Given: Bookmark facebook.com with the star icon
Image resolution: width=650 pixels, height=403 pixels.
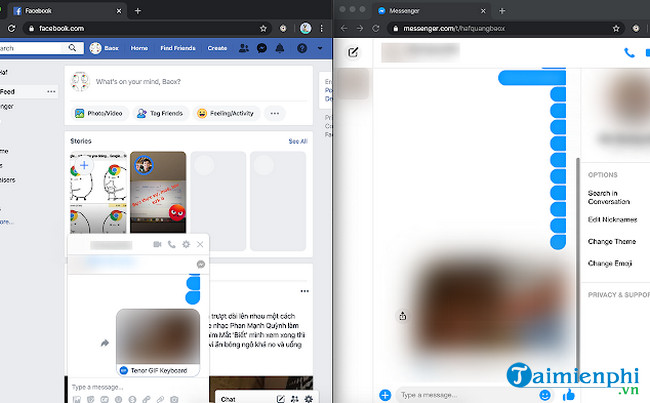Looking at the screenshot, I should click(263, 28).
